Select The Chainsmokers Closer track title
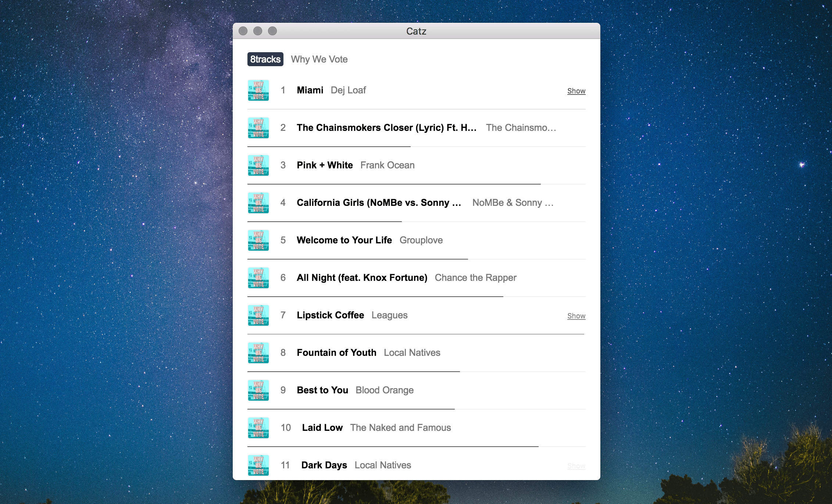Viewport: 832px width, 504px height. 386,128
